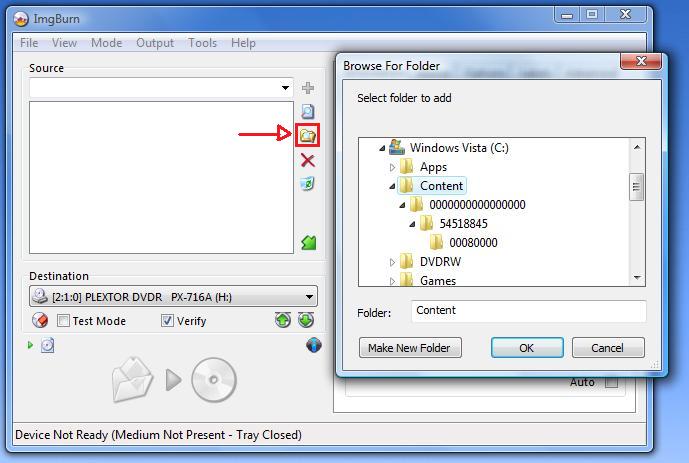Click the clear source list icon

(308, 184)
